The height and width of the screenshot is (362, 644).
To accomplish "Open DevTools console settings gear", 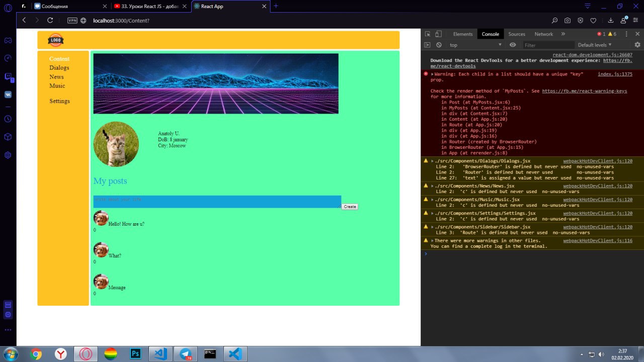I will [637, 45].
